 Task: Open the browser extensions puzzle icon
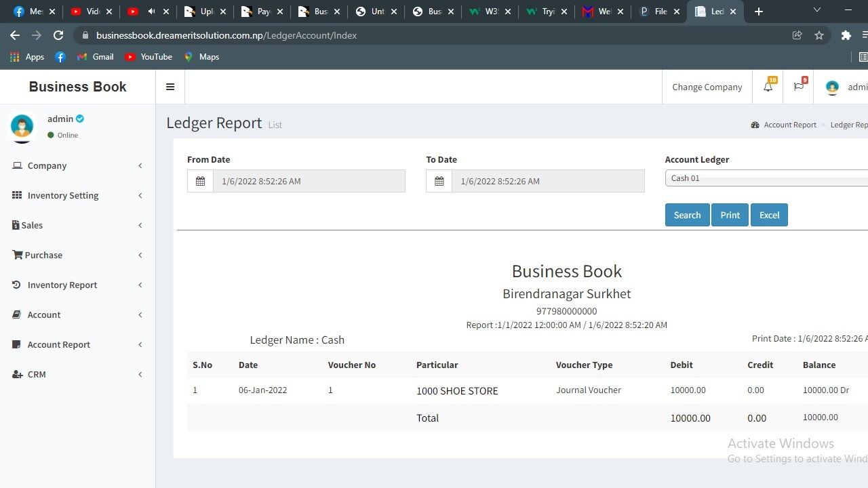click(x=846, y=35)
